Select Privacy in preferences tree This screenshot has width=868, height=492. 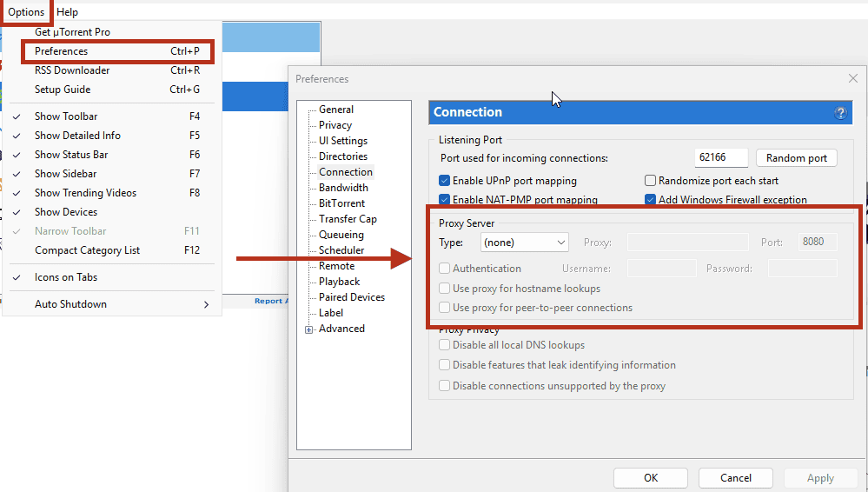(x=335, y=124)
